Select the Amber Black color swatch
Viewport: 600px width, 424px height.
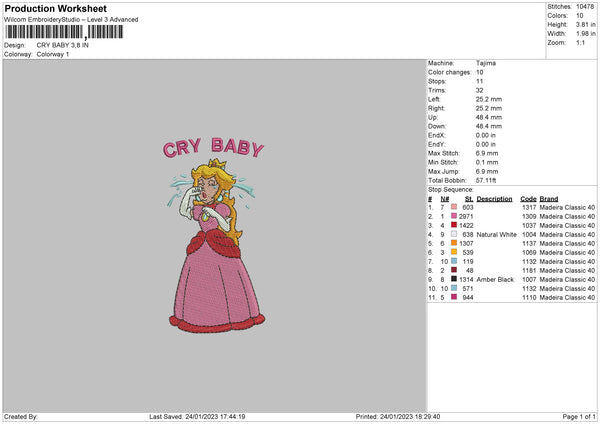[454, 279]
